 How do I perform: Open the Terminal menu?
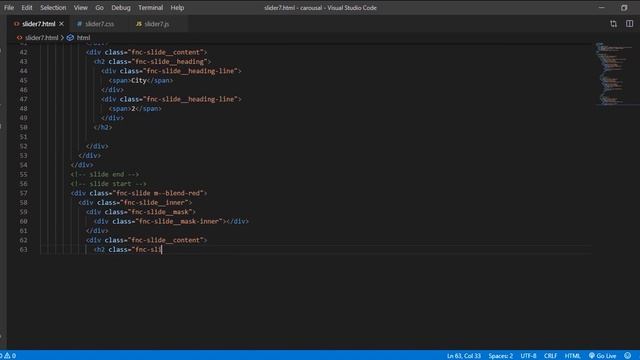tap(150, 8)
